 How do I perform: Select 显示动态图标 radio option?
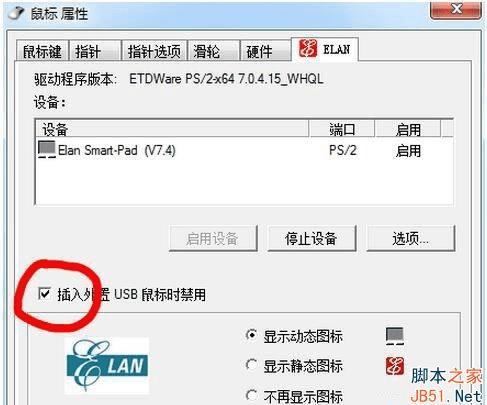(251, 335)
